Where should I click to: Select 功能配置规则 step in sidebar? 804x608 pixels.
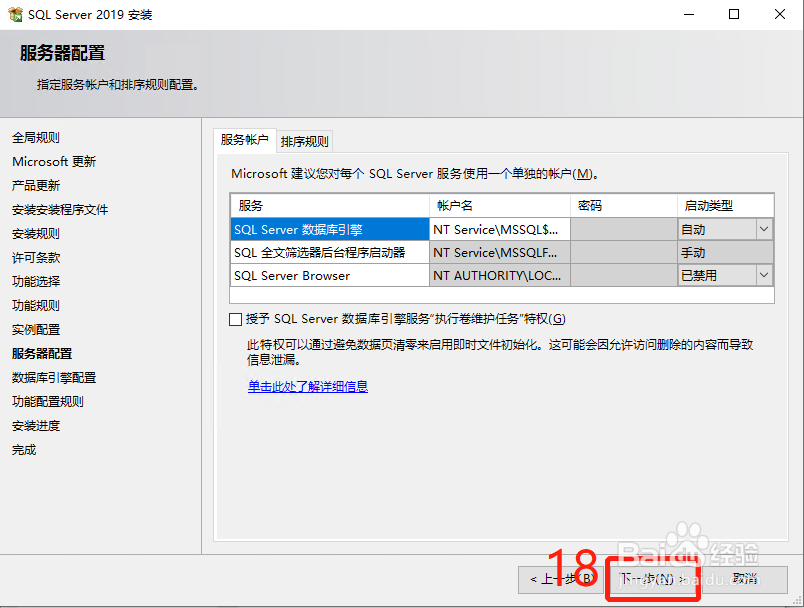tap(48, 401)
